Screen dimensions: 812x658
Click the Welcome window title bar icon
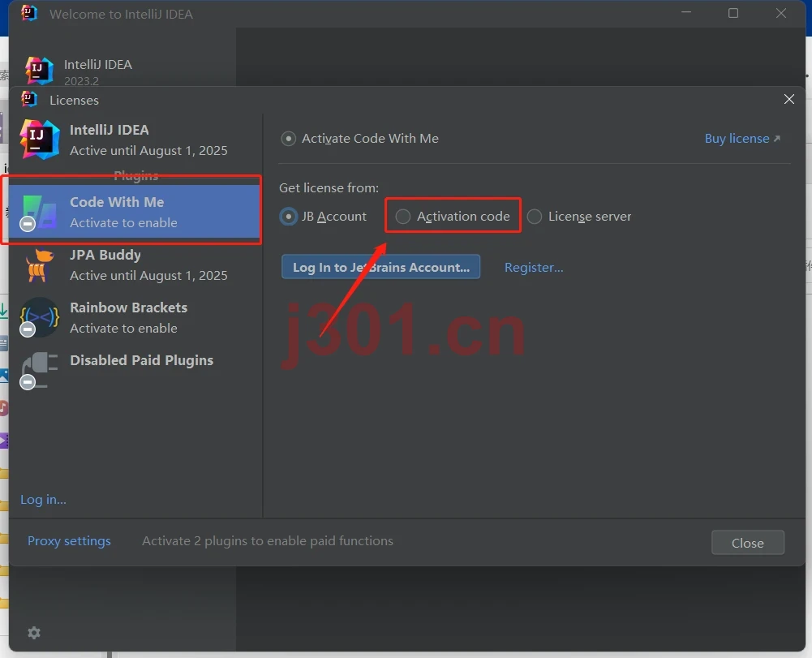pos(29,13)
